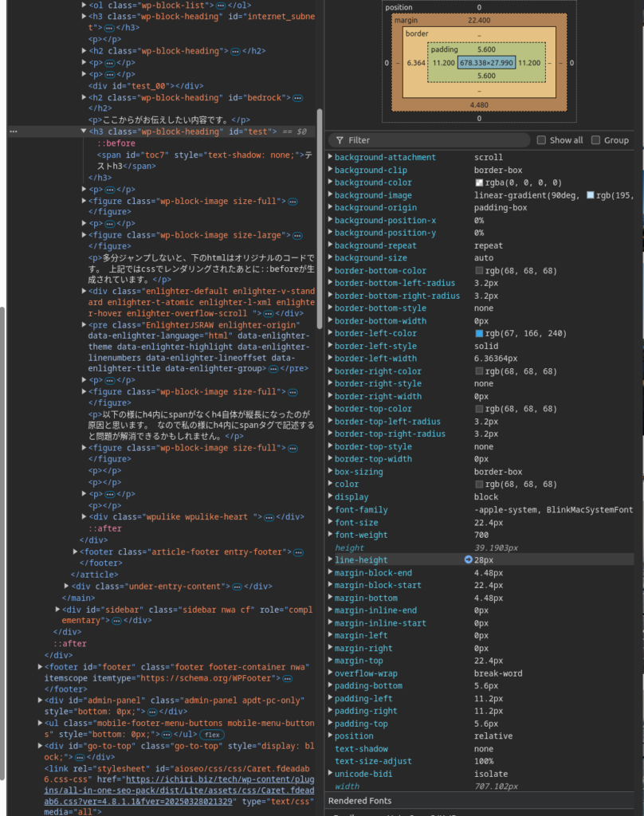Open the three-dot menu beside selected h3 row
Viewport: 644px width, 816px height.
(x=14, y=131)
